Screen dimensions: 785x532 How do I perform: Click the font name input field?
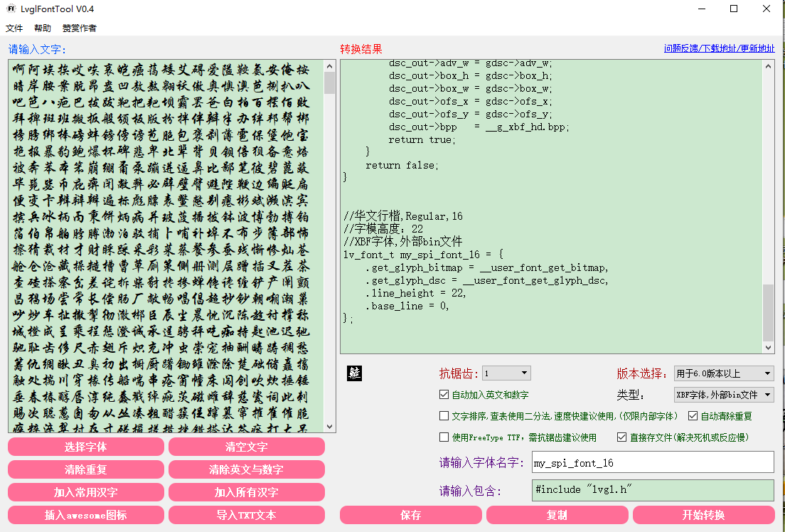[652, 462]
